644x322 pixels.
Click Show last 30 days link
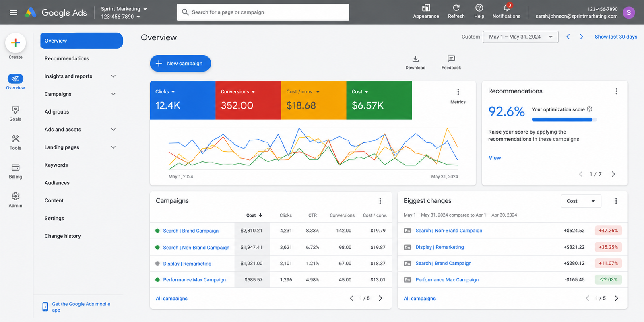(x=616, y=37)
